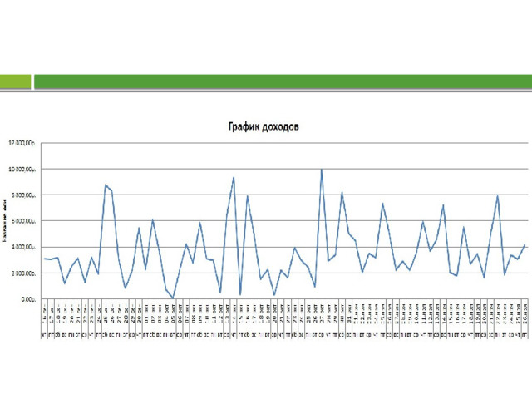Select the 10 000,00р. axis label

point(22,170)
